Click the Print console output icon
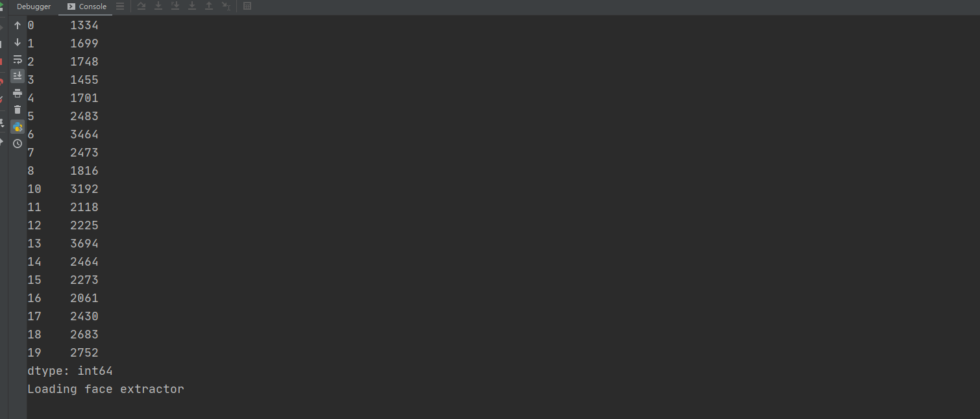This screenshot has height=419, width=980. (x=18, y=94)
